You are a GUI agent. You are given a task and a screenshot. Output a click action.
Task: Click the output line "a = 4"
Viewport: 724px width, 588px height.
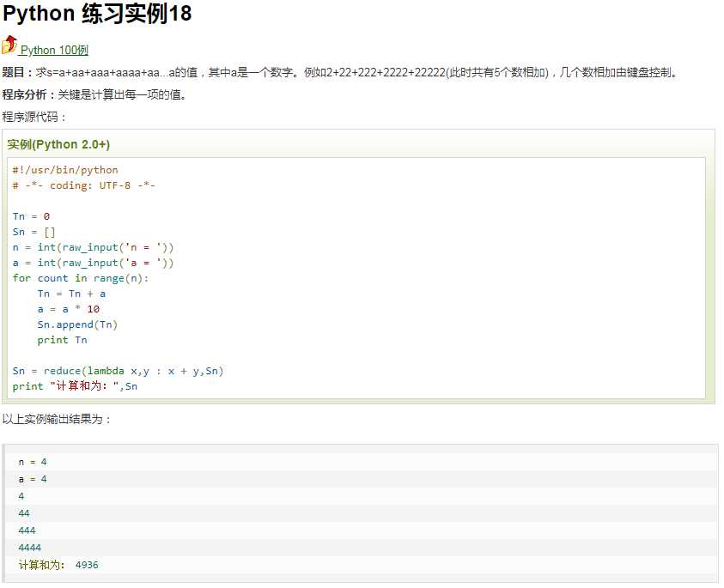click(x=33, y=479)
